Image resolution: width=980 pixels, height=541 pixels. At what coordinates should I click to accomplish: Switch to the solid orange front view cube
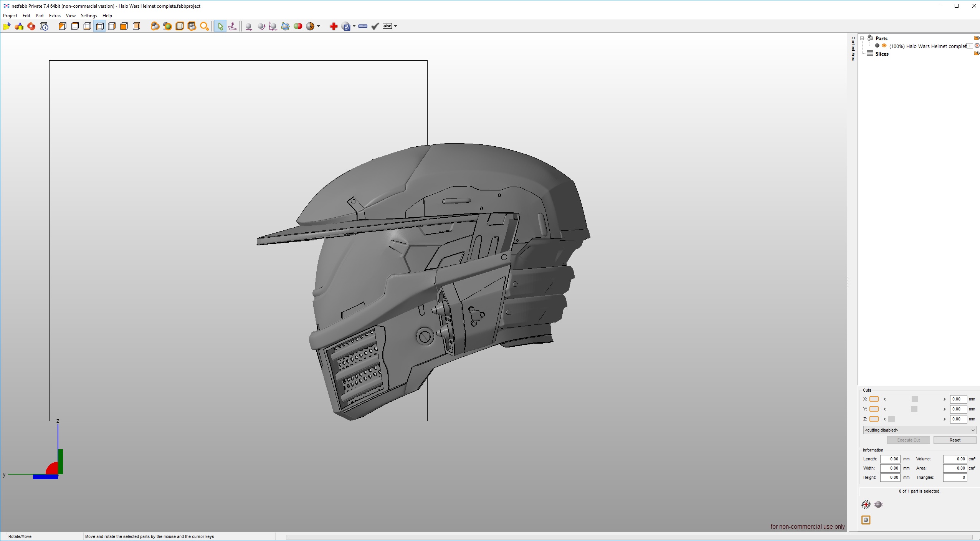coord(124,26)
